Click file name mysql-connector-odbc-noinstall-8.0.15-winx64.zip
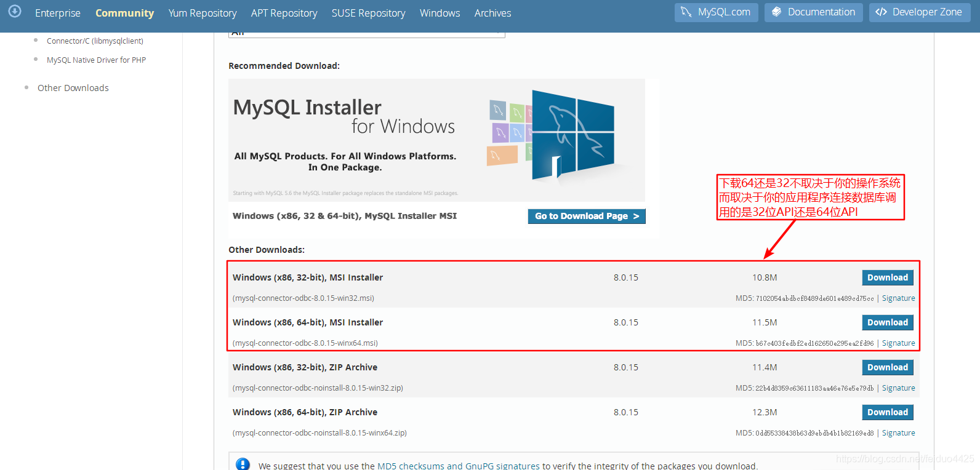Image resolution: width=980 pixels, height=470 pixels. point(320,433)
